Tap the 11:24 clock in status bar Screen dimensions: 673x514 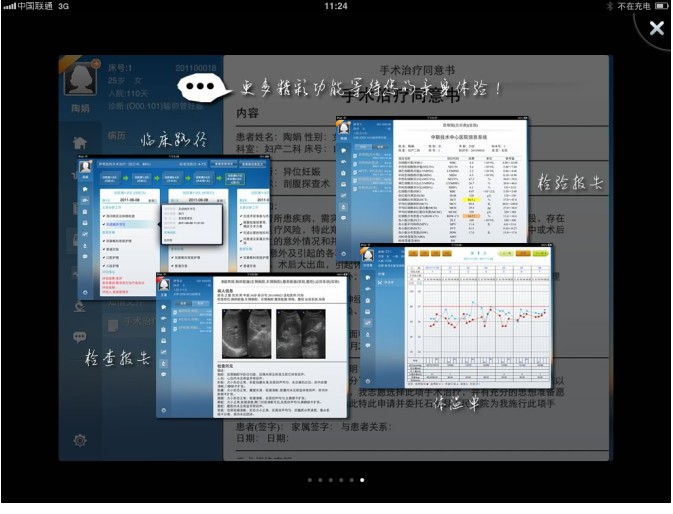[336, 6]
